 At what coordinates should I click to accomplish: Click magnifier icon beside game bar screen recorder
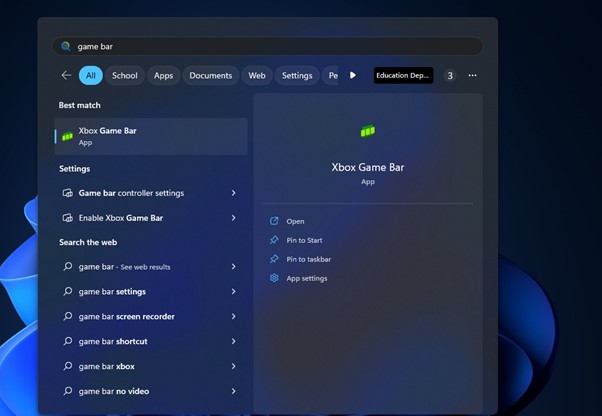[x=68, y=316]
